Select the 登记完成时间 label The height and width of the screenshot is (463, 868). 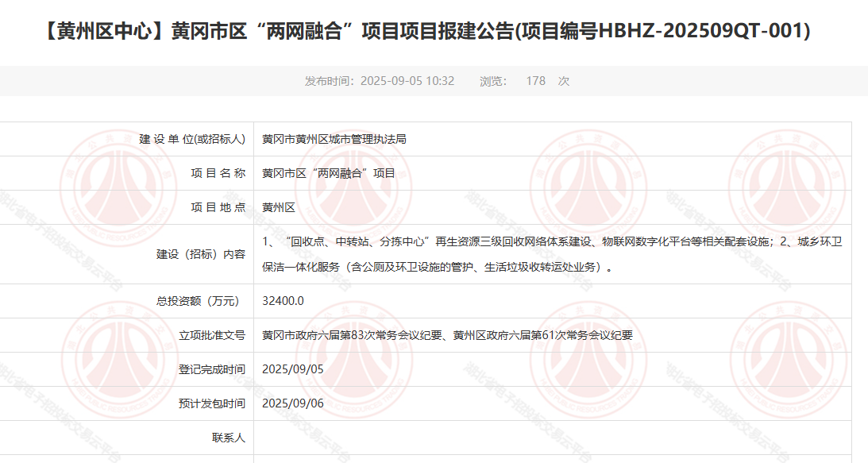point(212,369)
